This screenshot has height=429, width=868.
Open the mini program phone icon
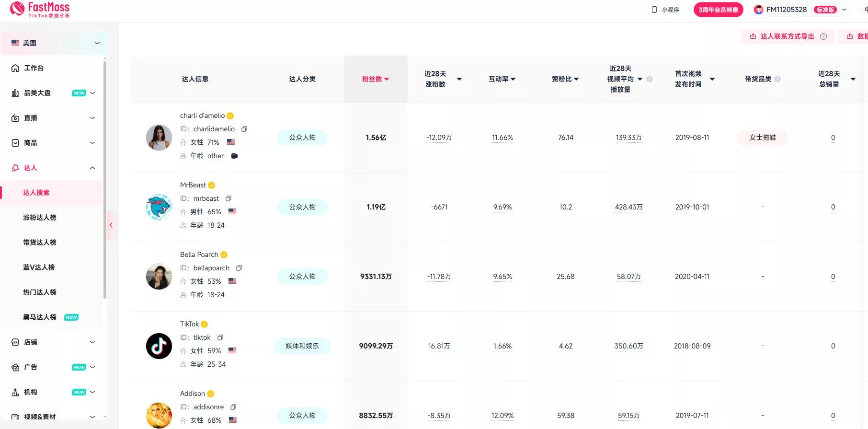pyautogui.click(x=654, y=10)
